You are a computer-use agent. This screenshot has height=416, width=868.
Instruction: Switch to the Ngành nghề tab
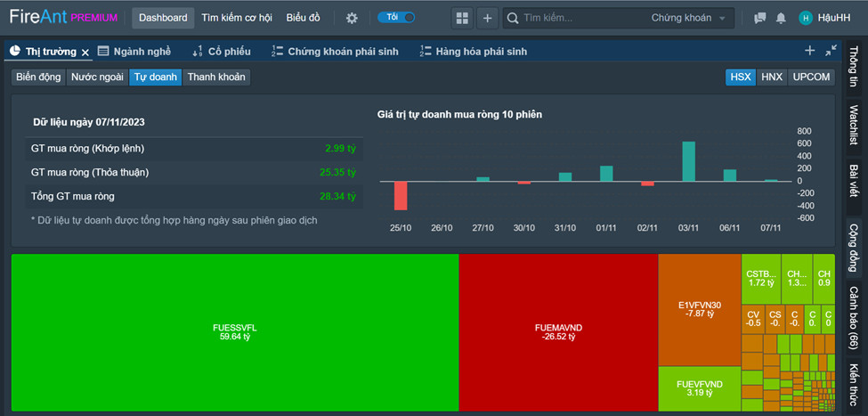pyautogui.click(x=134, y=52)
